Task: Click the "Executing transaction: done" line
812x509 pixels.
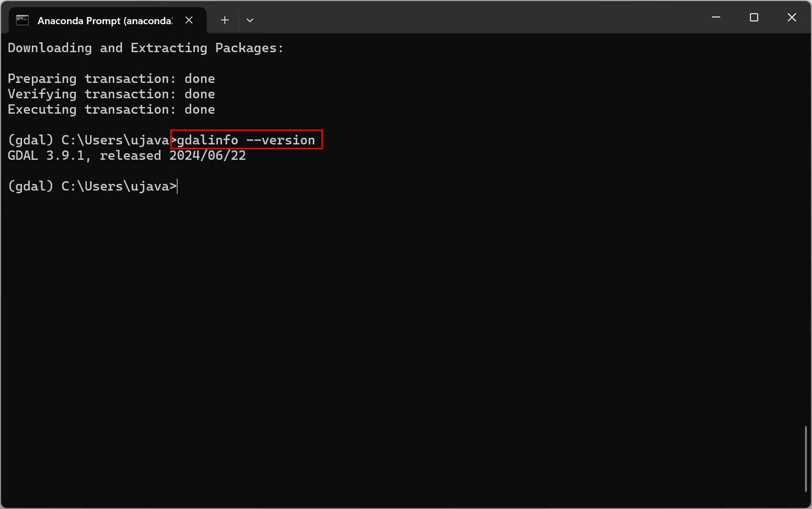Action: click(x=111, y=110)
